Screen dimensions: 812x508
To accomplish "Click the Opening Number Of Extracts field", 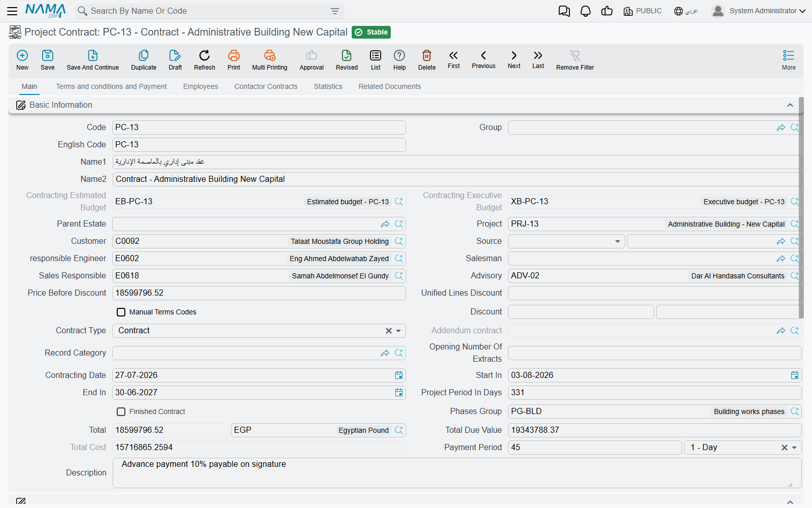I will 655,353.
